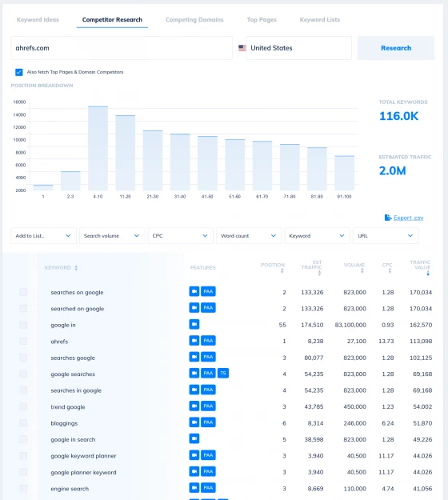Click volume '83,100,000' in 'google in' row
Viewport: 448px width, 500px height.
tap(350, 325)
